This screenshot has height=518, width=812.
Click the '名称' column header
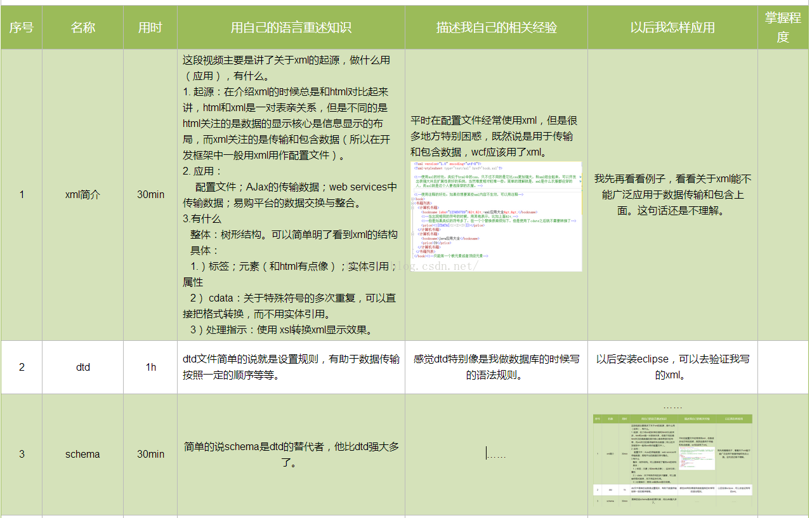(83, 28)
